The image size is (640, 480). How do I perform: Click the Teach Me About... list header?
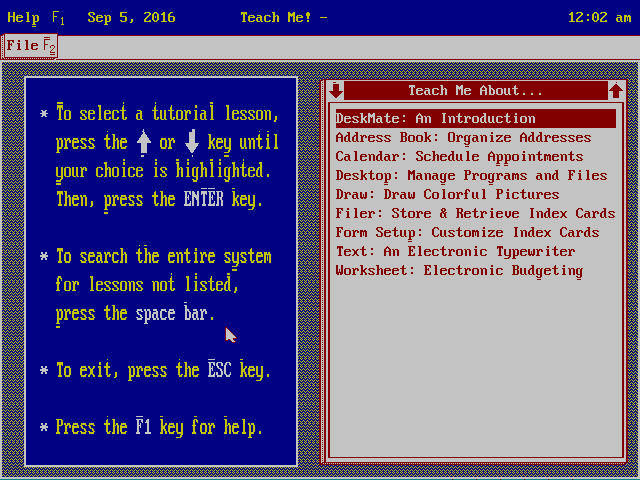point(476,90)
